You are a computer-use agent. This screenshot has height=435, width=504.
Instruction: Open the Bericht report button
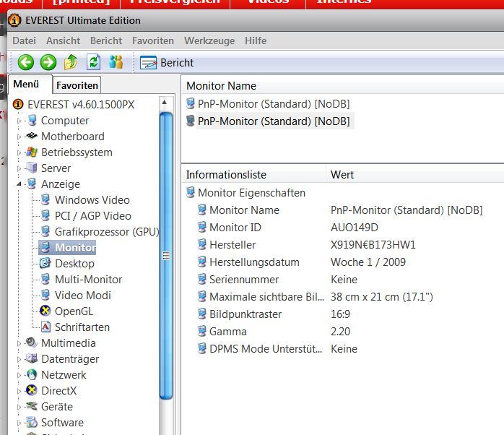pos(167,63)
